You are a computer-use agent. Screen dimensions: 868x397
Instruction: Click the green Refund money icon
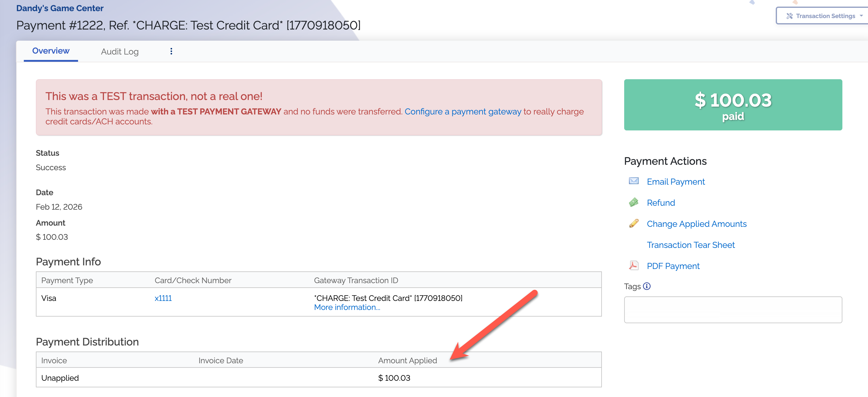pos(634,202)
